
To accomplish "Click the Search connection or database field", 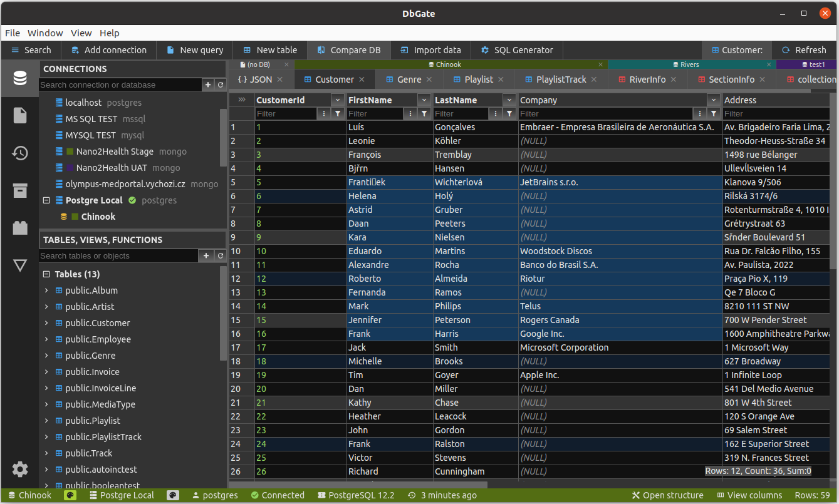I will pyautogui.click(x=119, y=85).
